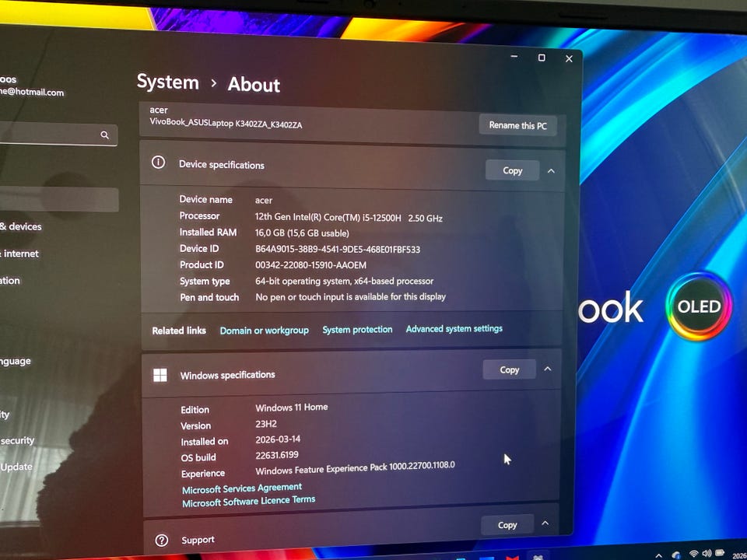
Task: Open the 'Update' sidebar item
Action: click(x=16, y=467)
